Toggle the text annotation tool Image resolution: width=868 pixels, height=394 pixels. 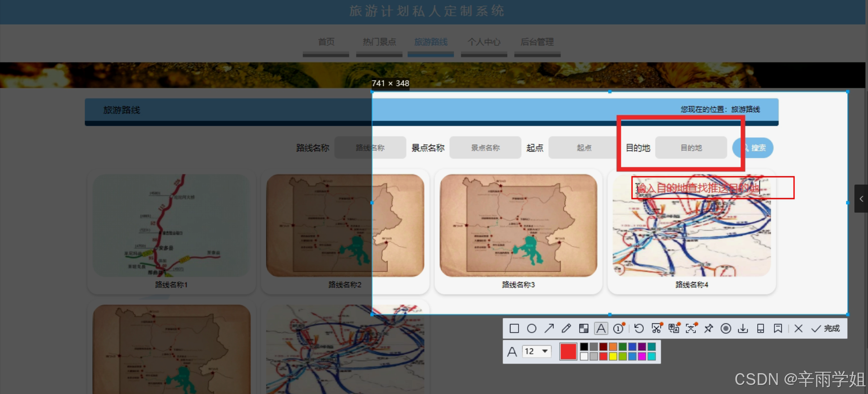[x=601, y=328]
